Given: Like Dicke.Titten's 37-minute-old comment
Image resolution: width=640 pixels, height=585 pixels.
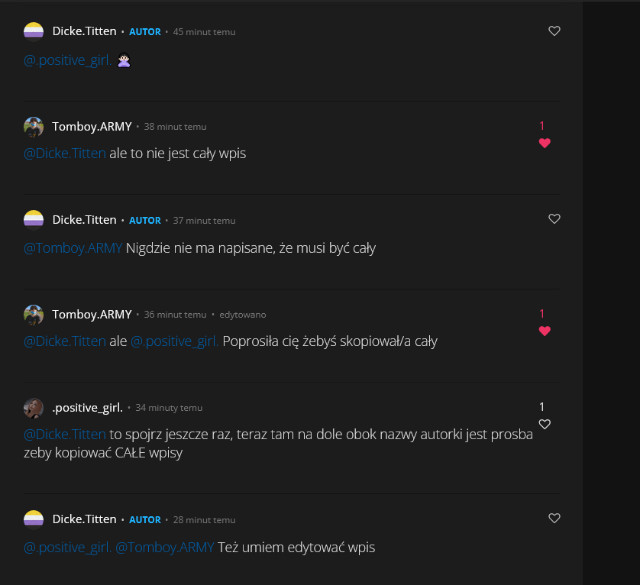Looking at the screenshot, I should click(555, 219).
